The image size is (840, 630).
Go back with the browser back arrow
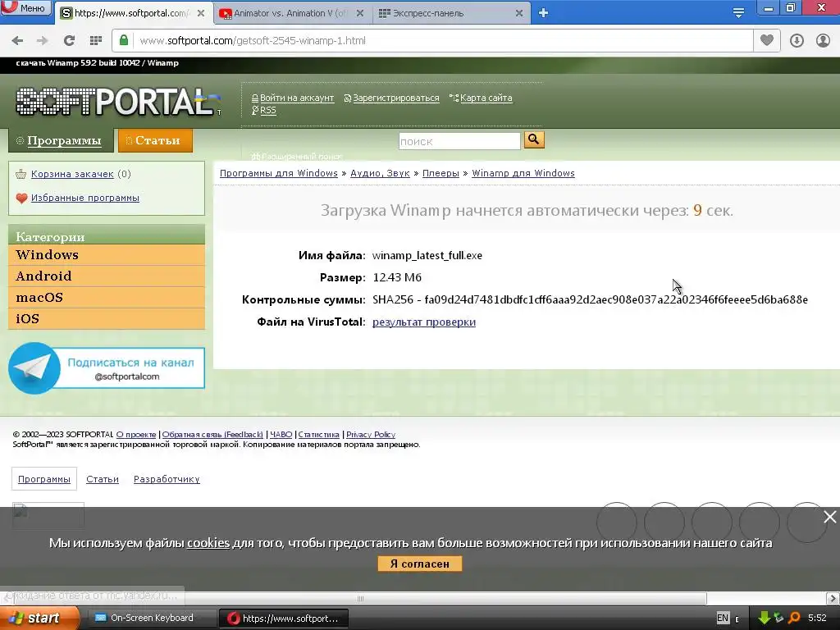18,41
